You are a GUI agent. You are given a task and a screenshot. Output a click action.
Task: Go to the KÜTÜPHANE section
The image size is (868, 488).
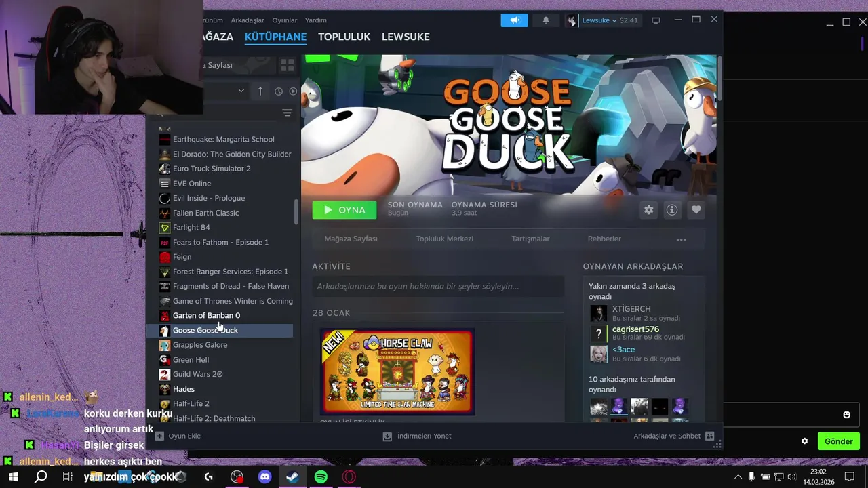(275, 37)
